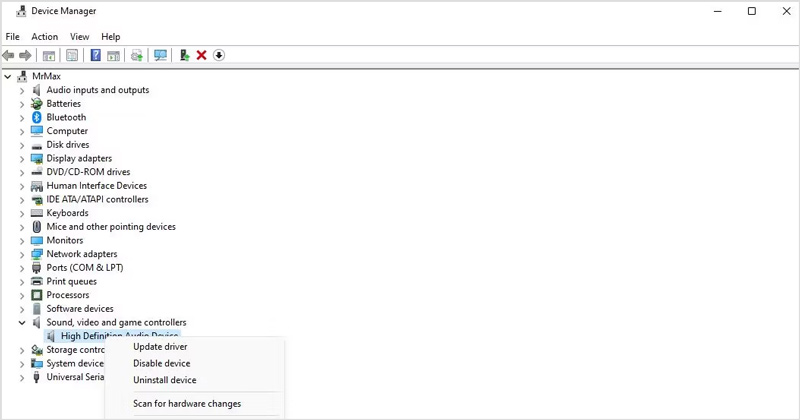Image resolution: width=800 pixels, height=420 pixels.
Task: Click the Network adapters category icon
Action: 37,254
